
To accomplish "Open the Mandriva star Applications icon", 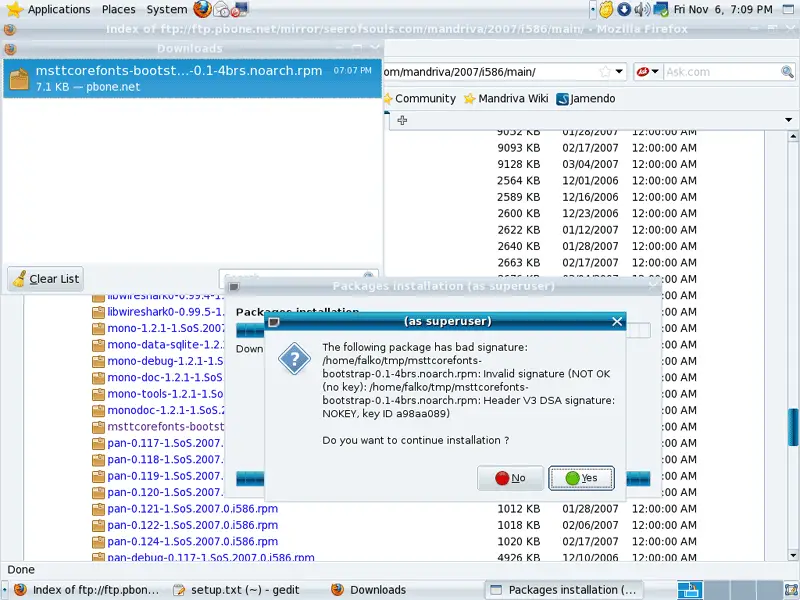I will click(14, 9).
